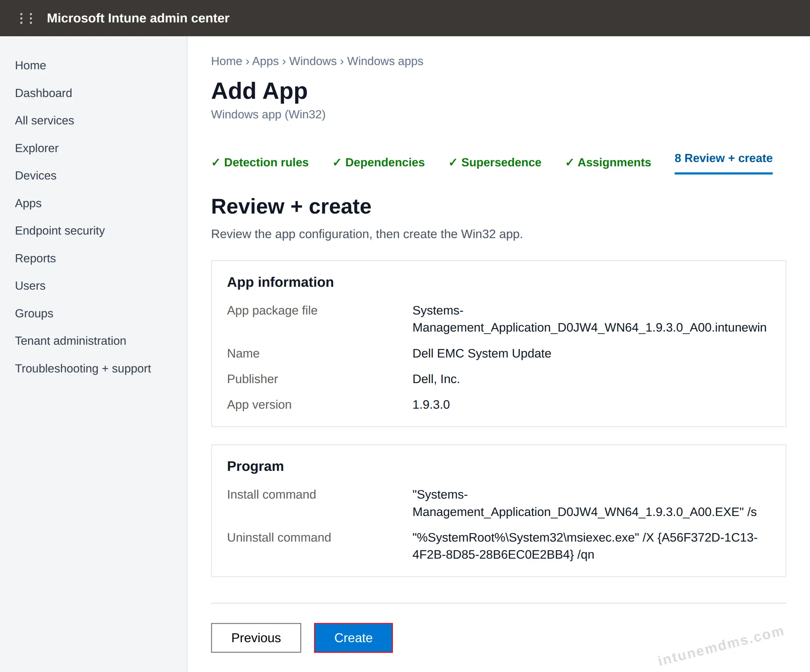This screenshot has width=810, height=672.
Task: Click the app version value 1.9.3.0
Action: (x=431, y=404)
